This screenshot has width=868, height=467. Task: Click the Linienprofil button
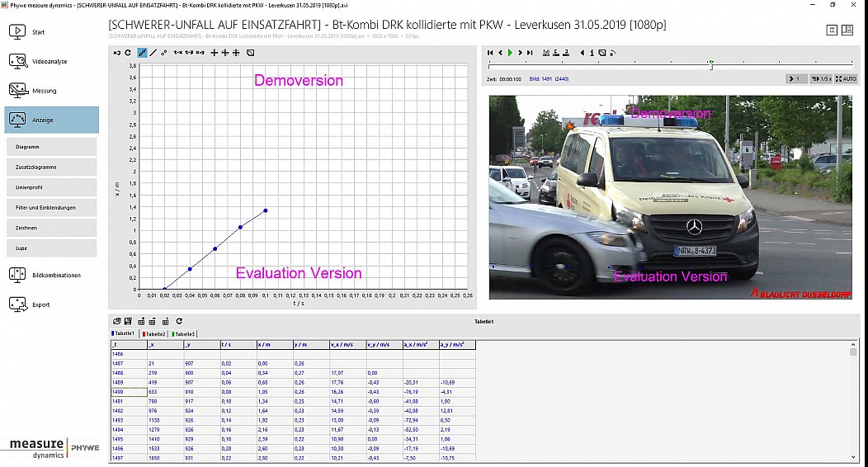pos(51,187)
